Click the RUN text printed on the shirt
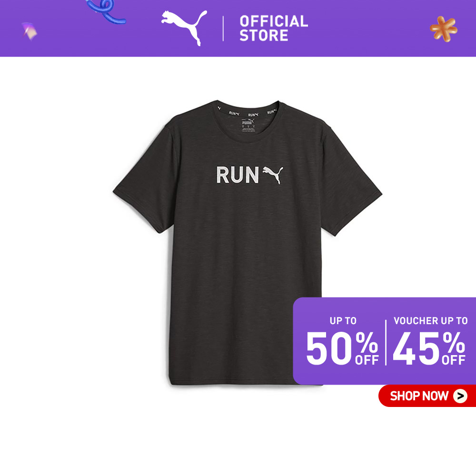Image resolution: width=476 pixels, height=476 pixels. [x=237, y=175]
